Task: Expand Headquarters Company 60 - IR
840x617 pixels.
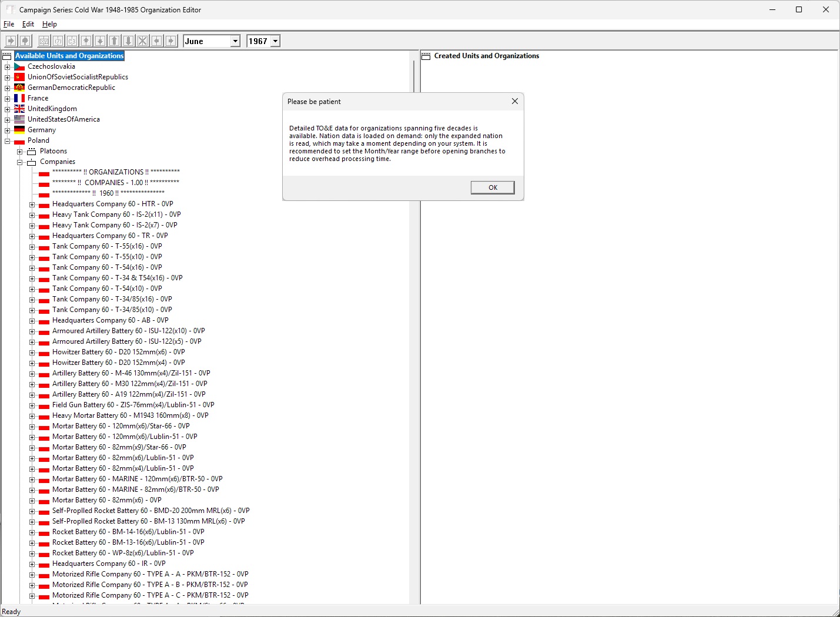Action: pyautogui.click(x=32, y=564)
